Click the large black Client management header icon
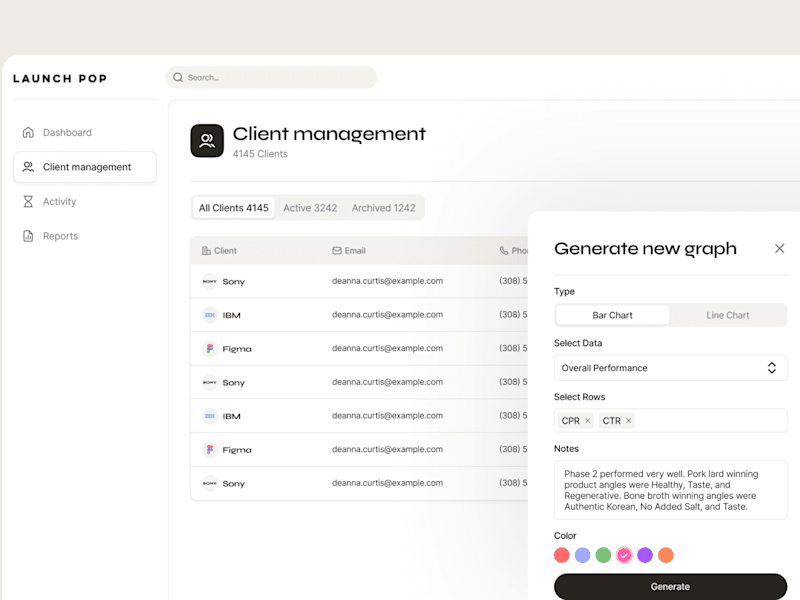The image size is (800, 600). point(207,141)
